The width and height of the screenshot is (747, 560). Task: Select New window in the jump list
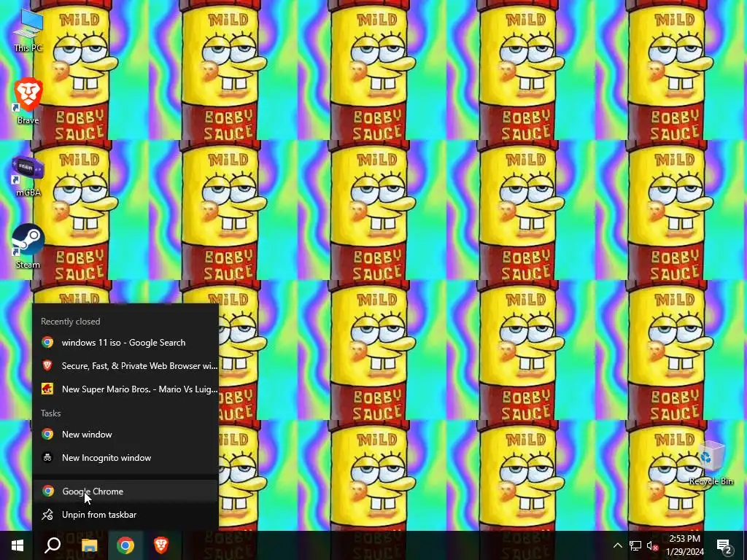click(x=125, y=435)
